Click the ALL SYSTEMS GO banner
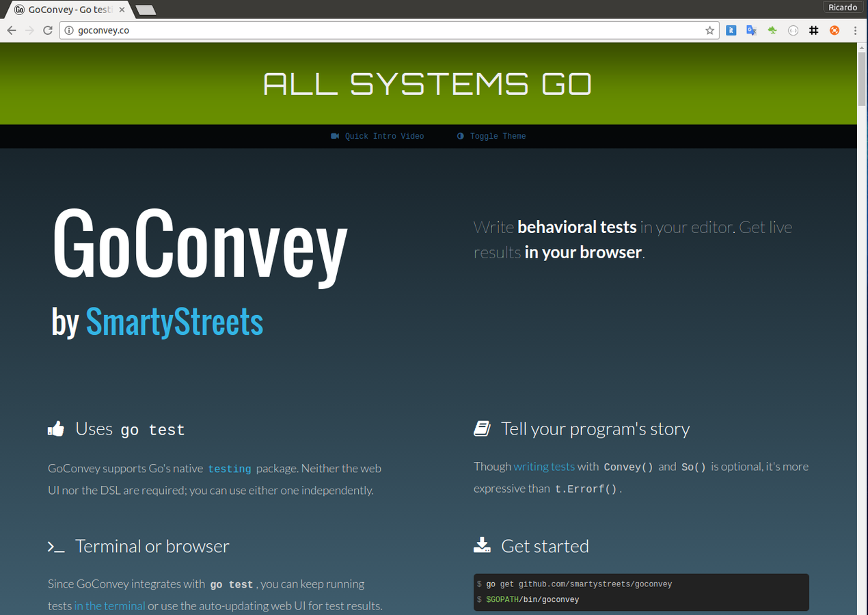868x615 pixels. click(428, 83)
